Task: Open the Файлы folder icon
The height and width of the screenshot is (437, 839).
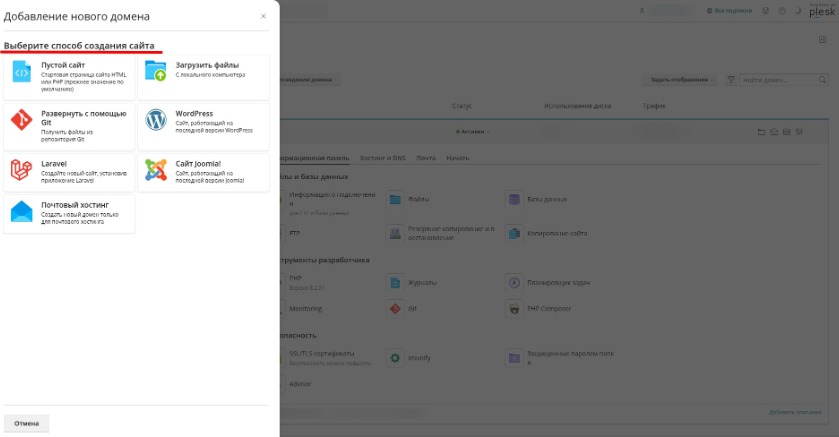Action: (x=395, y=200)
